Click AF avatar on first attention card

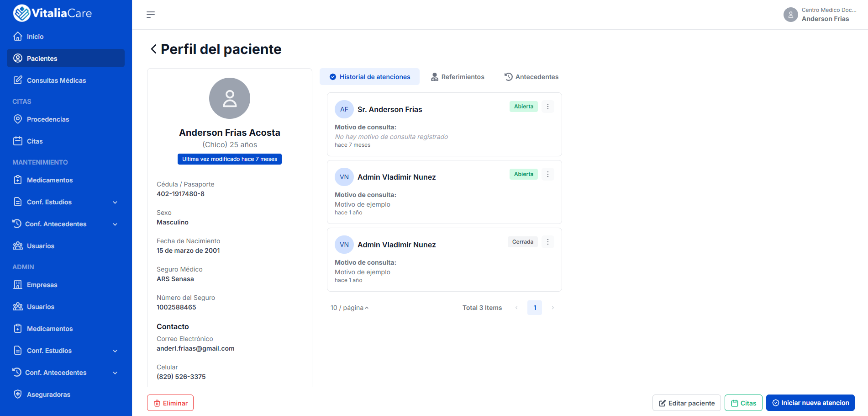[344, 109]
